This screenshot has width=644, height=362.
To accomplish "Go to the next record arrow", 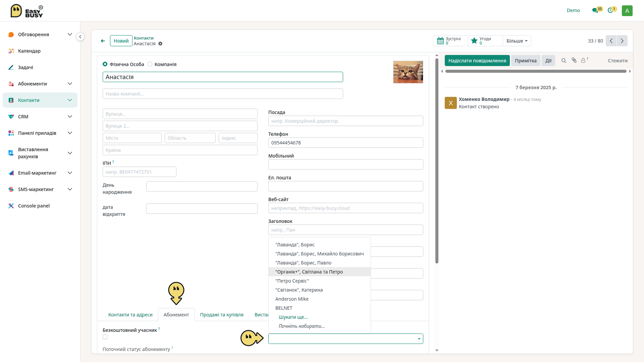I will tap(622, 41).
